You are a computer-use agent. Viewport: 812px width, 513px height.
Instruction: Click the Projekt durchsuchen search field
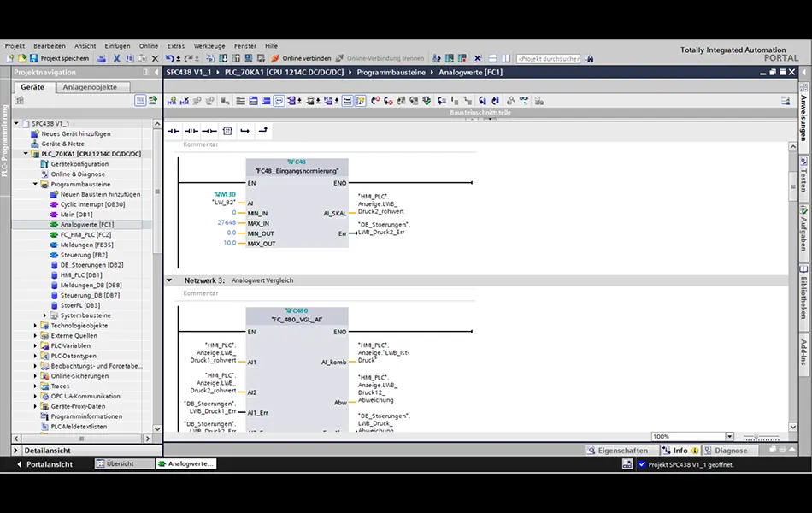pos(548,58)
